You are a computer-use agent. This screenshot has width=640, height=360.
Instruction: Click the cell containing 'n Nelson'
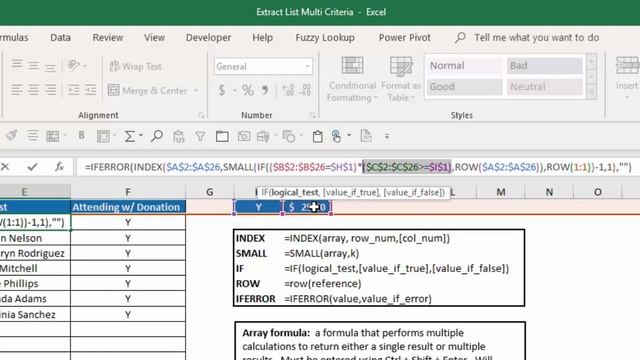pyautogui.click(x=35, y=238)
